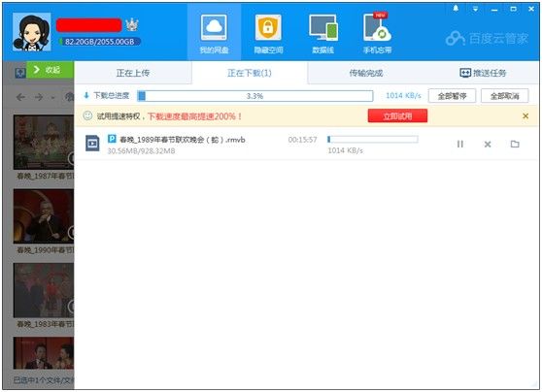Viewport: 542px width, 392px height.
Task: Click the user avatar picture
Action: [31, 32]
